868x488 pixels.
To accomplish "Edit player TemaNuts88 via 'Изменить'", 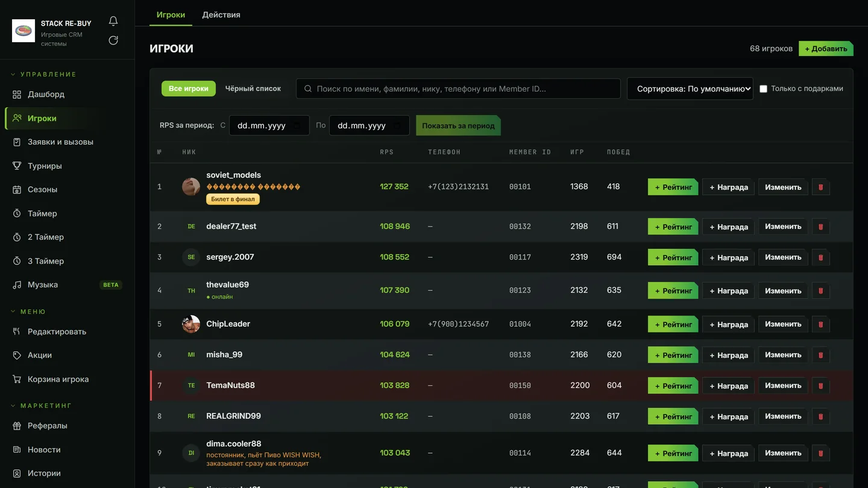I will [783, 386].
